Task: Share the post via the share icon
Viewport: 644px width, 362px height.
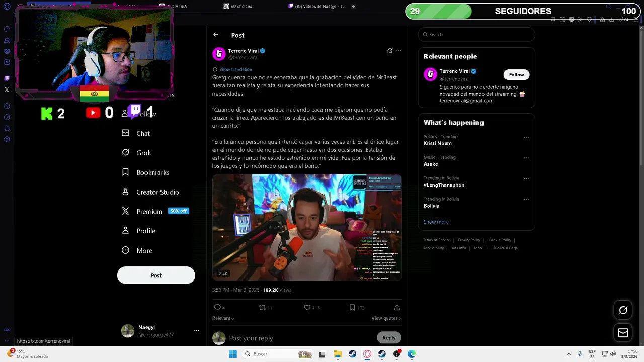Action: (397, 308)
